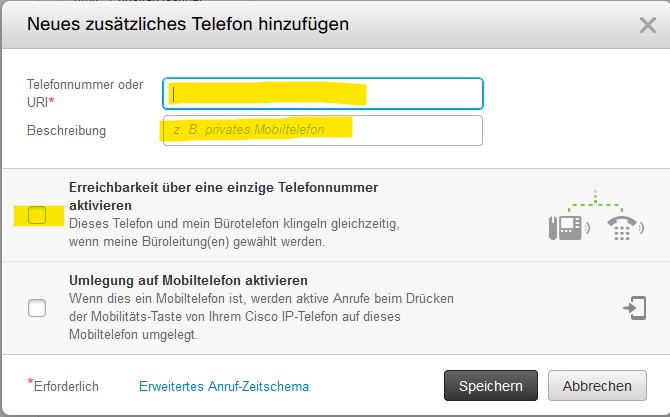Screen dimensions: 670x417
Task: Click the ringing handset keypad icon
Action: (x=625, y=228)
